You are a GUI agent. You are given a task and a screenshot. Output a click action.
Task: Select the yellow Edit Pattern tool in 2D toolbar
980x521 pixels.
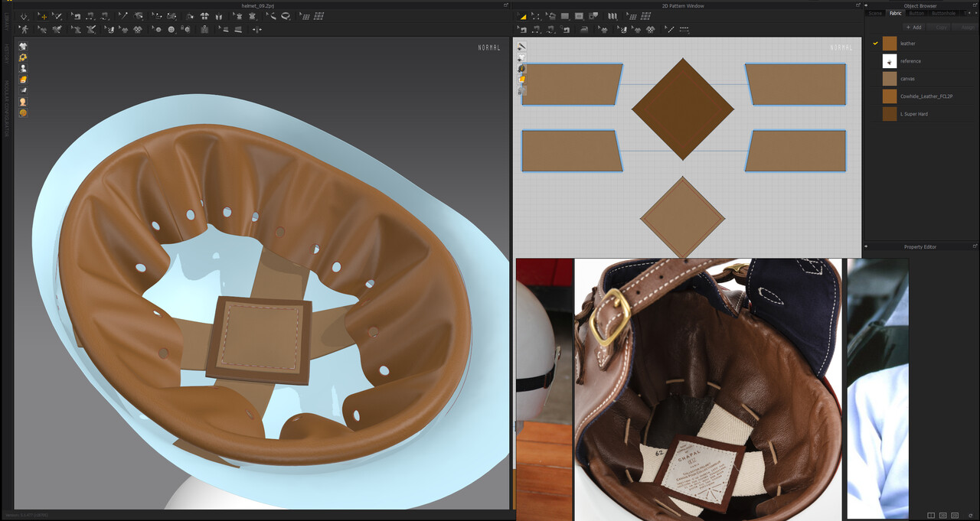pos(522,16)
